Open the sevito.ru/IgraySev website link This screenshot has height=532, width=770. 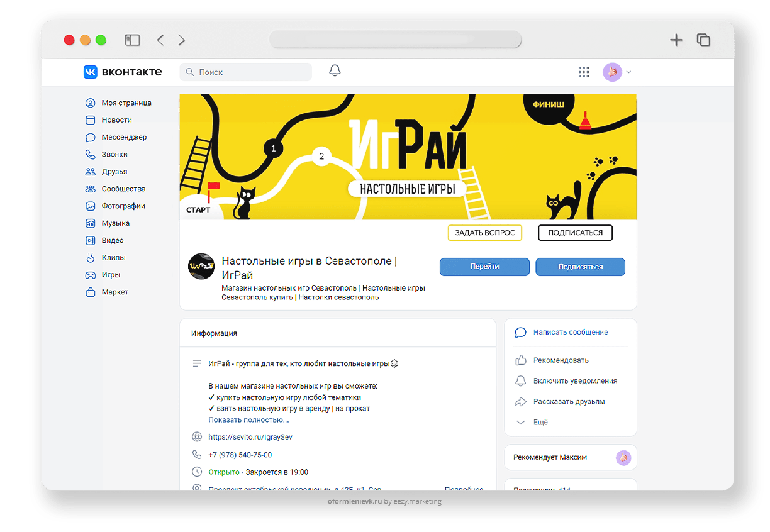point(250,437)
